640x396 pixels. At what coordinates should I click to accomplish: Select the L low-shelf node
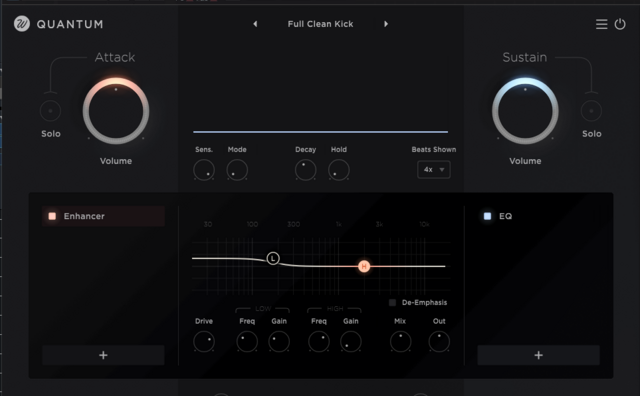coord(273,258)
